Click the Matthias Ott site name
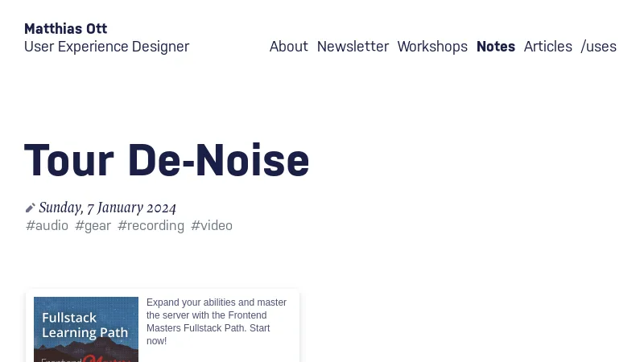 click(65, 29)
